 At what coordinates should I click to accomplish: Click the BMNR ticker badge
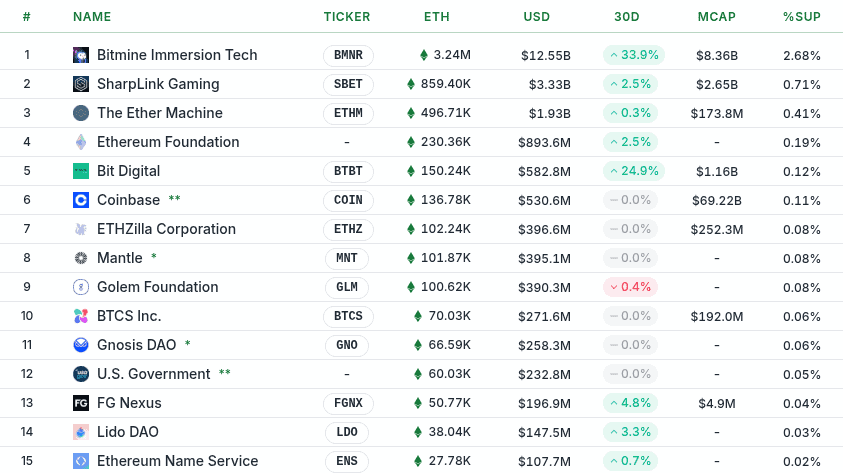click(347, 55)
